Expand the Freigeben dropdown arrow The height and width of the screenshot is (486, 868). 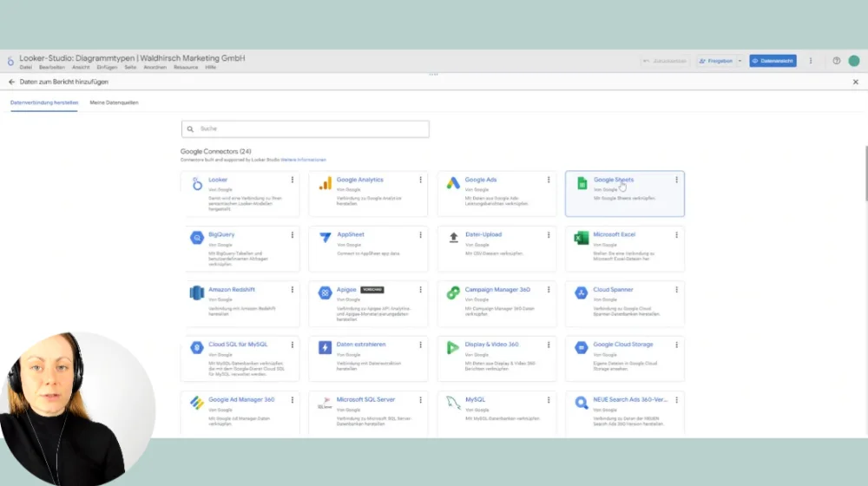click(x=740, y=61)
